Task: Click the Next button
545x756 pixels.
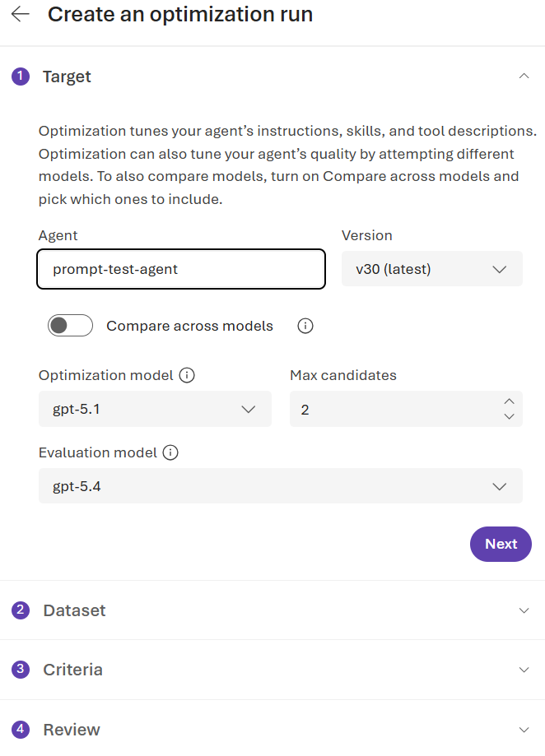Action: 501,544
